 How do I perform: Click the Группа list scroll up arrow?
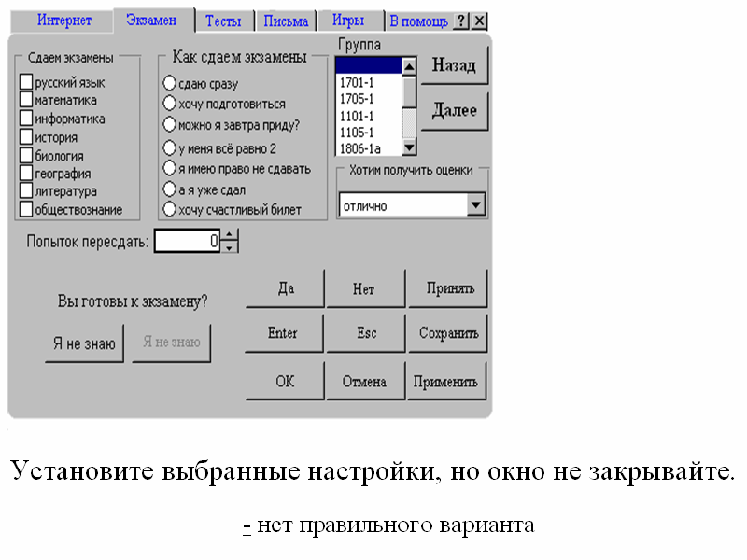coord(409,66)
